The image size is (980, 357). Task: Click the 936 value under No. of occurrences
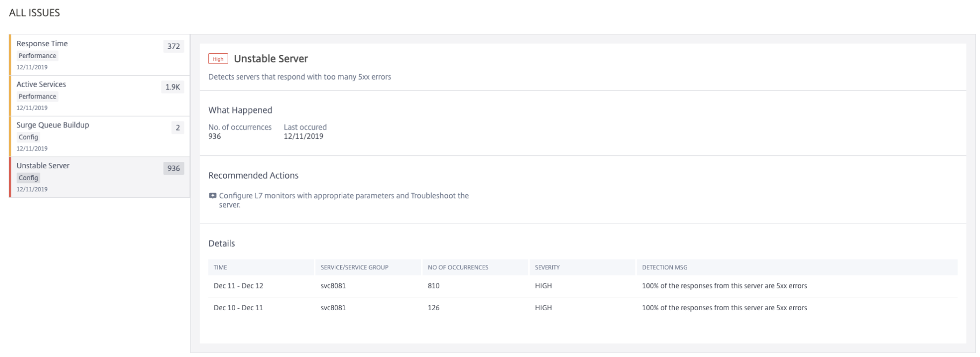pyautogui.click(x=215, y=137)
